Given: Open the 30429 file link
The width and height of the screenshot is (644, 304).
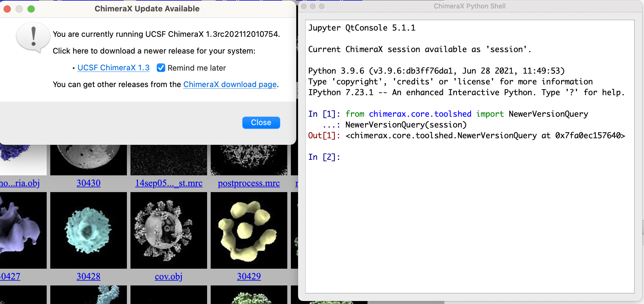Looking at the screenshot, I should (x=249, y=276).
